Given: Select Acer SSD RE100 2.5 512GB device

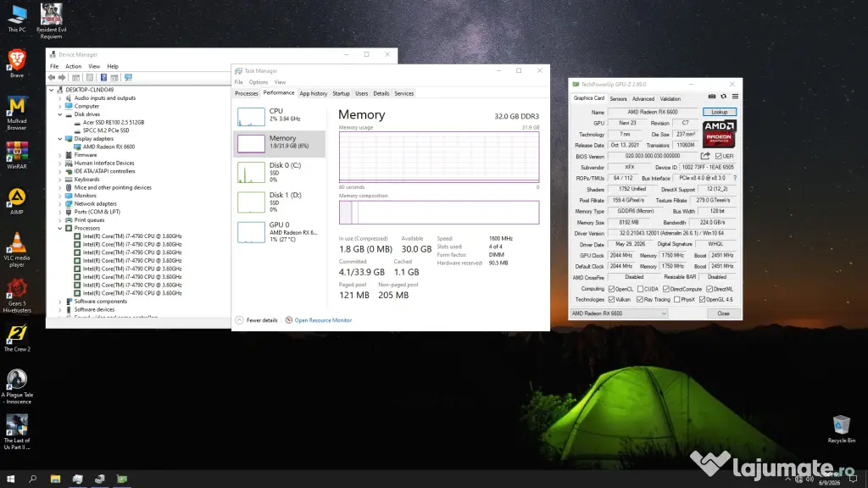Looking at the screenshot, I should coord(114,122).
